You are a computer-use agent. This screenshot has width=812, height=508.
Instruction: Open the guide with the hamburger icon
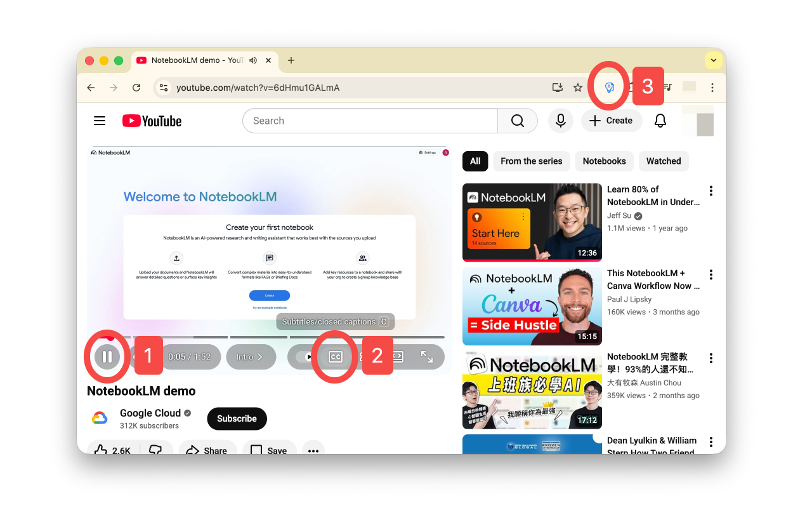(99, 120)
